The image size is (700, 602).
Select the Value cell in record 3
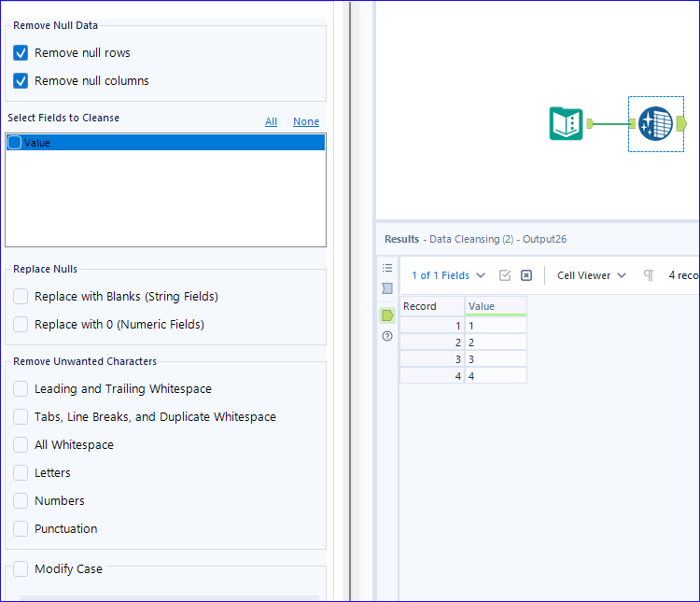pos(496,359)
